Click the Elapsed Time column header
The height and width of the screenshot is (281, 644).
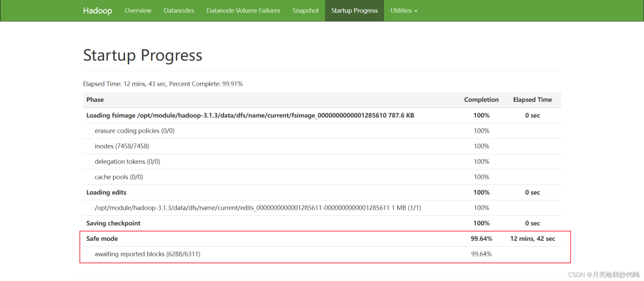coord(532,99)
